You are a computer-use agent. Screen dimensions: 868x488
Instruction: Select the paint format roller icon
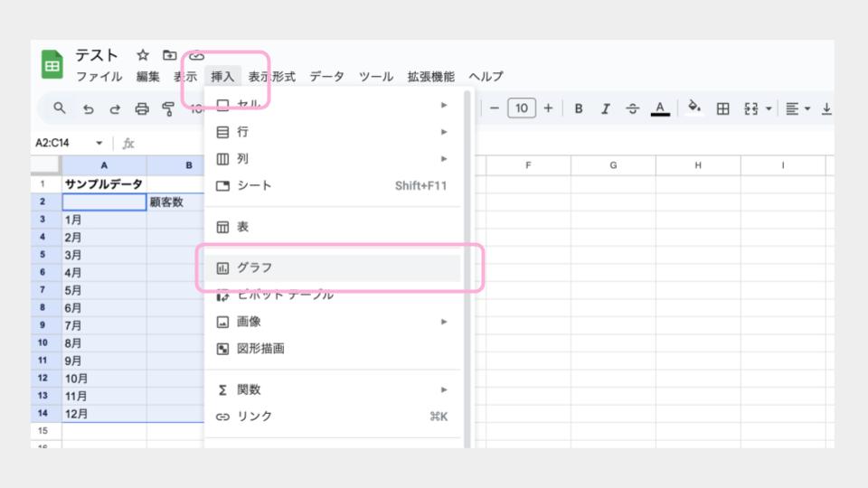point(168,108)
